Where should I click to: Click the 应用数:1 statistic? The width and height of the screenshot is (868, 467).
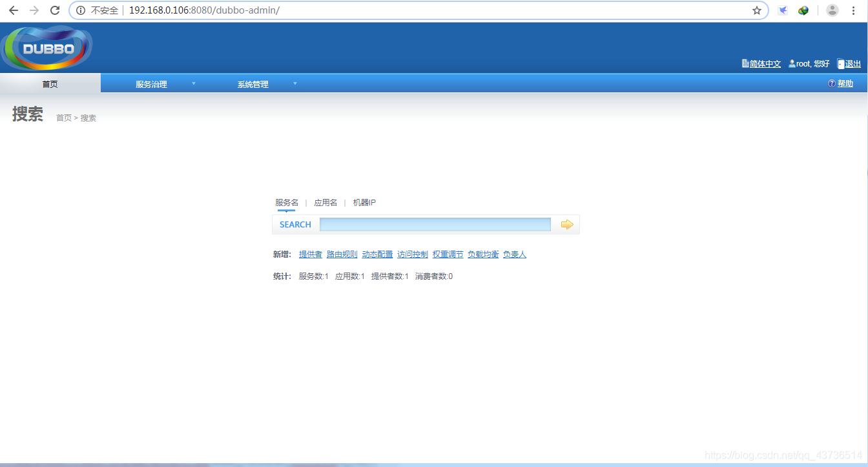tap(350, 276)
